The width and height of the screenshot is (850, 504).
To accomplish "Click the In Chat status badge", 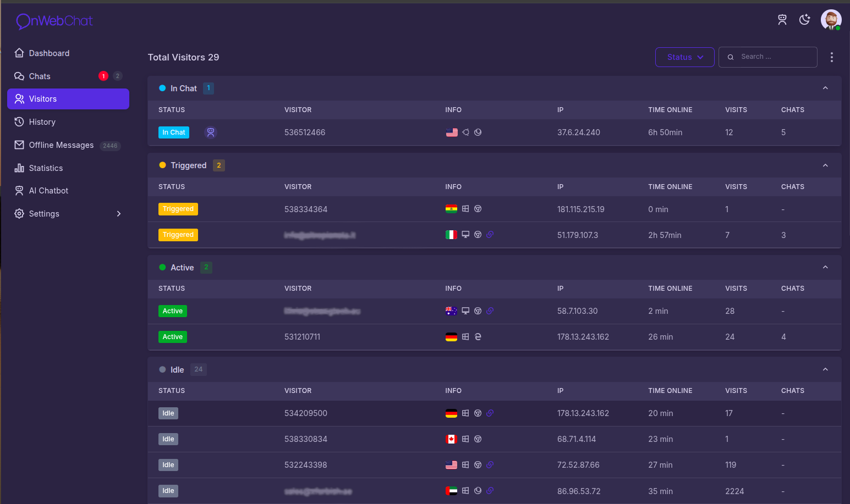I will 174,132.
